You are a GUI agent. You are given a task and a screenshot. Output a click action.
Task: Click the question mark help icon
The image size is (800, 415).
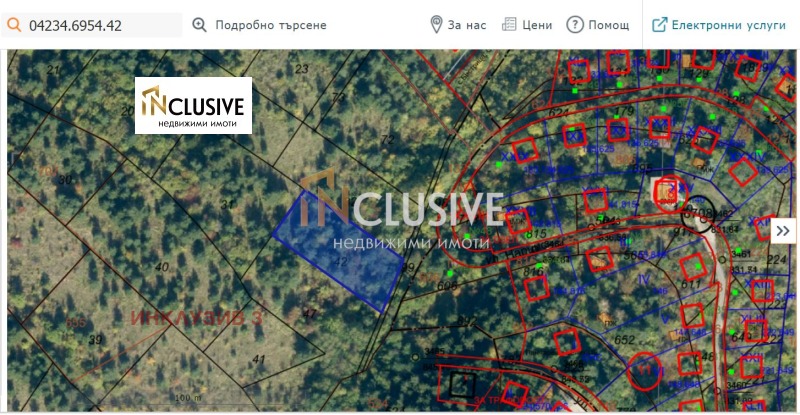click(574, 25)
